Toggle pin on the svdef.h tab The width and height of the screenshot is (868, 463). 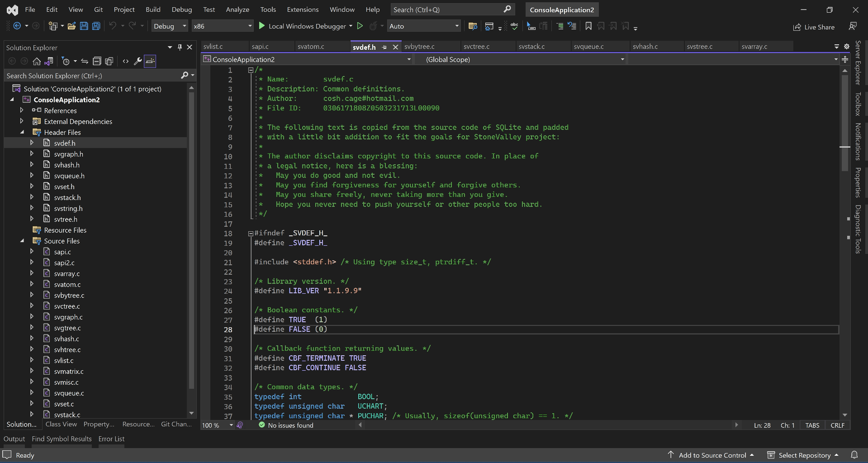[x=384, y=47]
